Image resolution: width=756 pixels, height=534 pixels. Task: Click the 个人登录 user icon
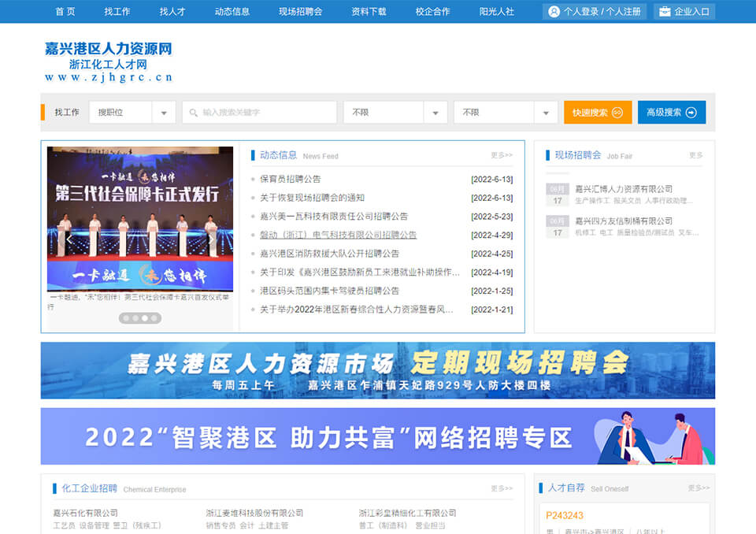point(554,12)
